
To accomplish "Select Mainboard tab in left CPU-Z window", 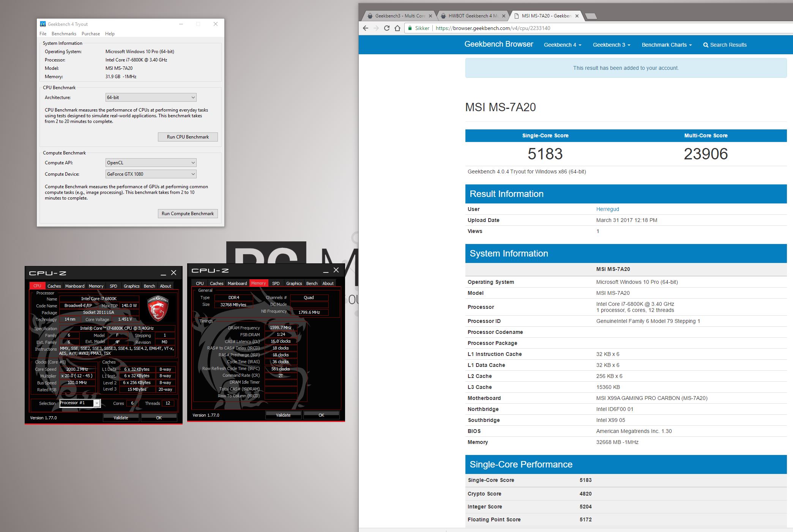I will click(75, 286).
